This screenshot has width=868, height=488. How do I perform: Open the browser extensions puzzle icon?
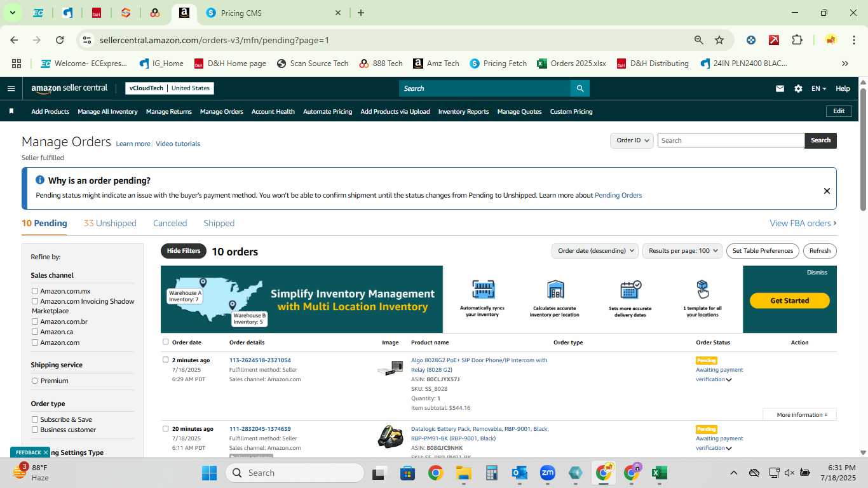coord(797,40)
